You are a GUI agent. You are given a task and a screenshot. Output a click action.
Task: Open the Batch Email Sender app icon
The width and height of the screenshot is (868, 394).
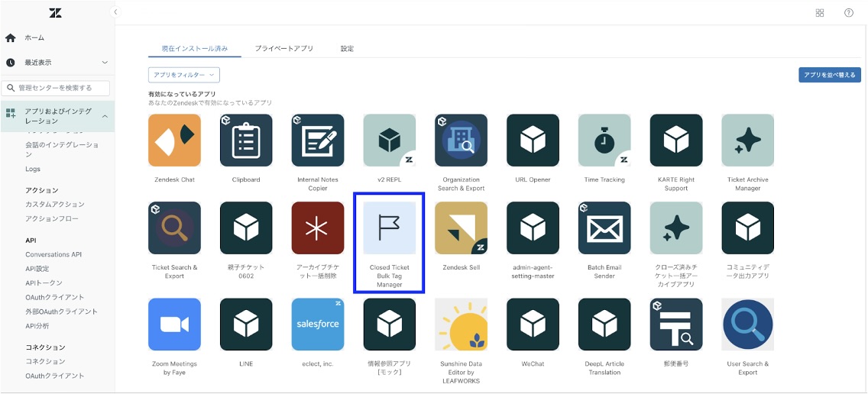point(604,228)
